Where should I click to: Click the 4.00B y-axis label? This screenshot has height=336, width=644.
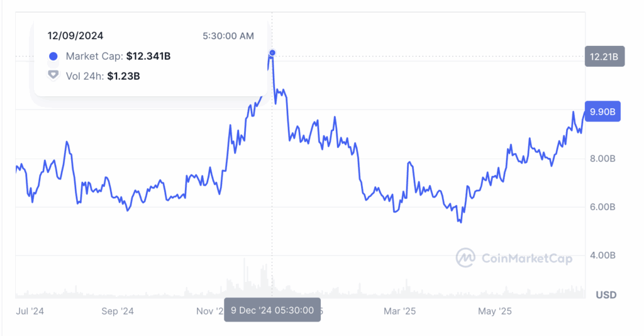click(x=602, y=255)
